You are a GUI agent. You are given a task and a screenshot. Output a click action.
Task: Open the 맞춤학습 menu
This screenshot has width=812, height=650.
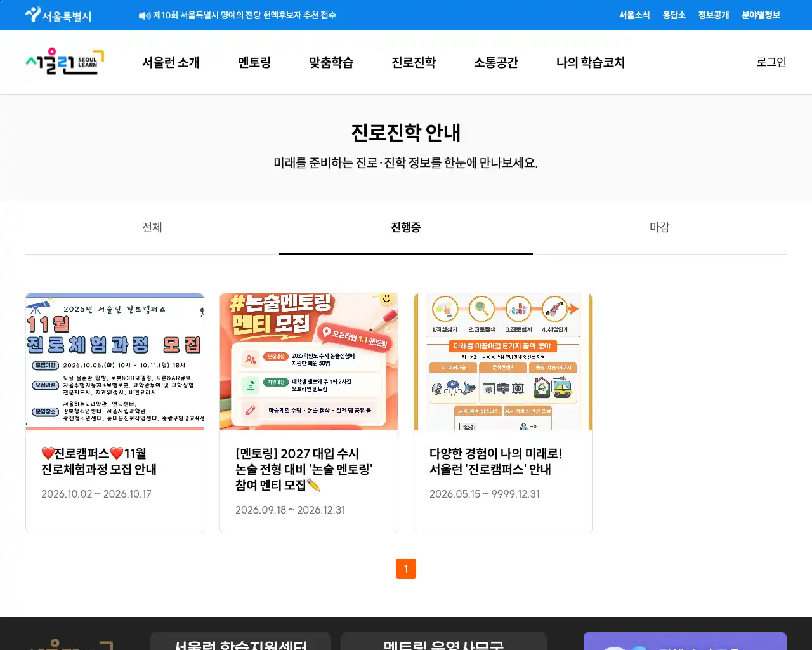click(x=331, y=62)
